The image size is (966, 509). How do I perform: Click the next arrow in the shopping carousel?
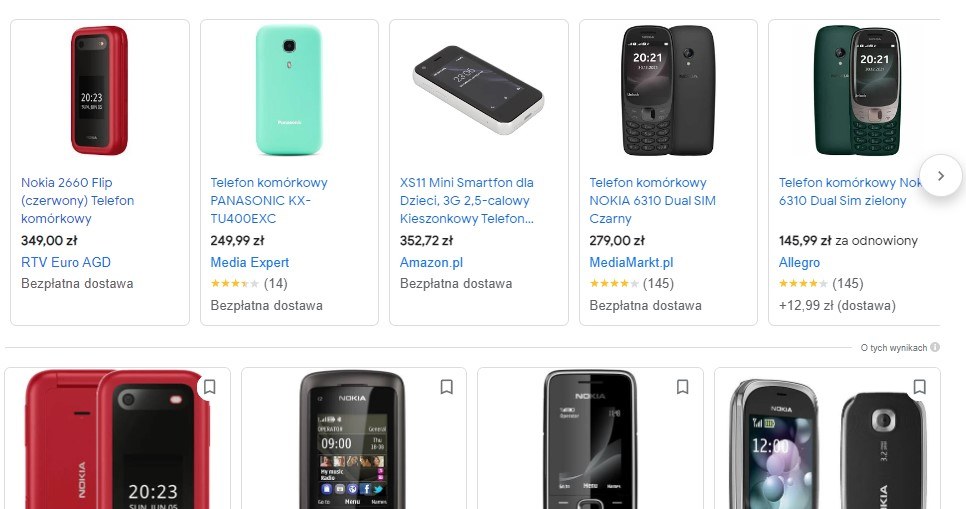point(940,176)
